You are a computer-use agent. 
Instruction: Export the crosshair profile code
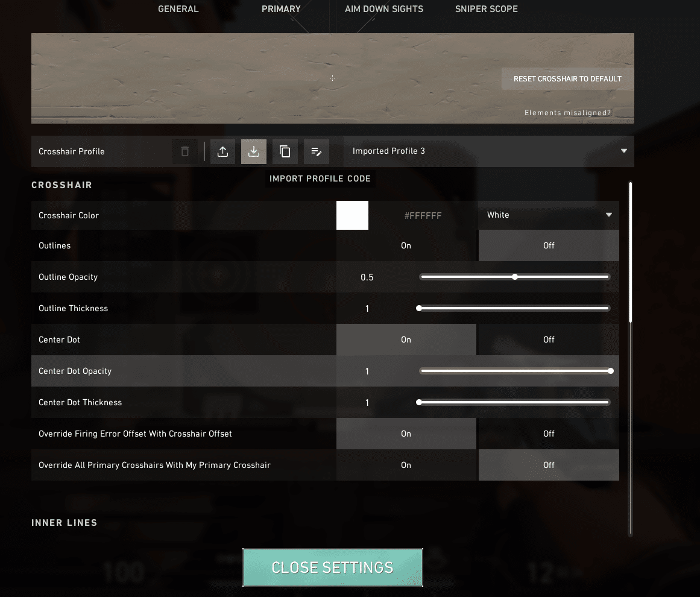click(222, 151)
